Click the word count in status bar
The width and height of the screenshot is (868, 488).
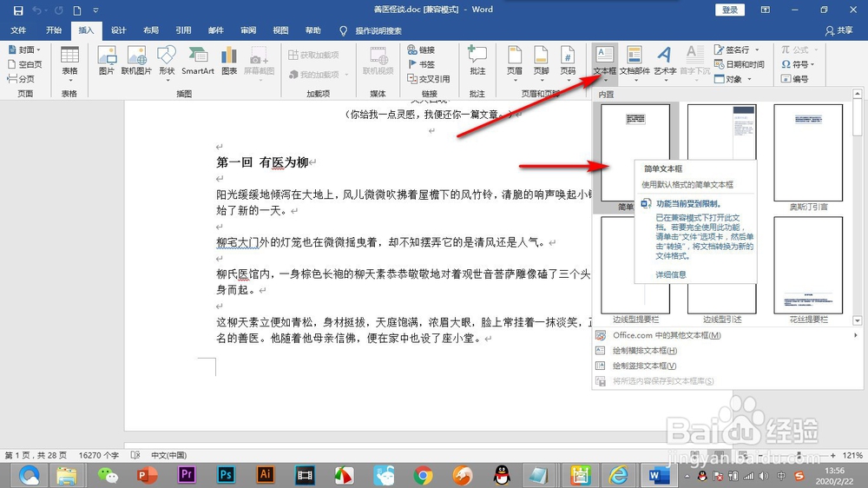[99, 455]
